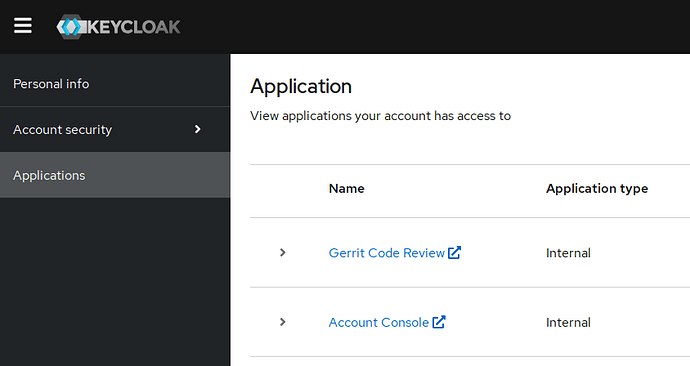The image size is (690, 366).
Task: Toggle the hamburger navigation menu
Action: [x=22, y=26]
